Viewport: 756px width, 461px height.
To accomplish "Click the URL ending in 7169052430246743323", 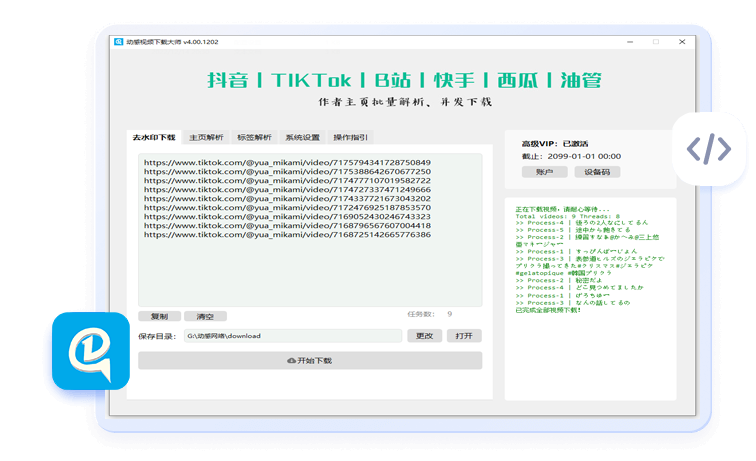I will [287, 217].
